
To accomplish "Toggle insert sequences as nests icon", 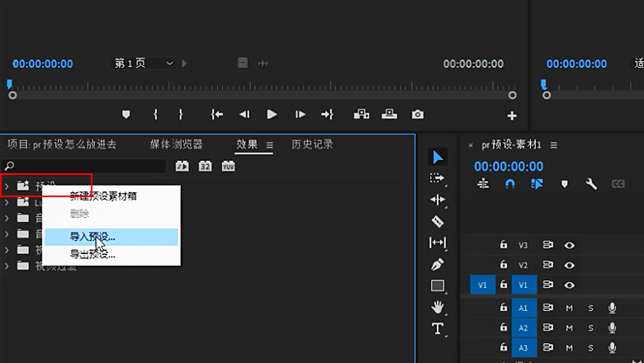I will 483,184.
